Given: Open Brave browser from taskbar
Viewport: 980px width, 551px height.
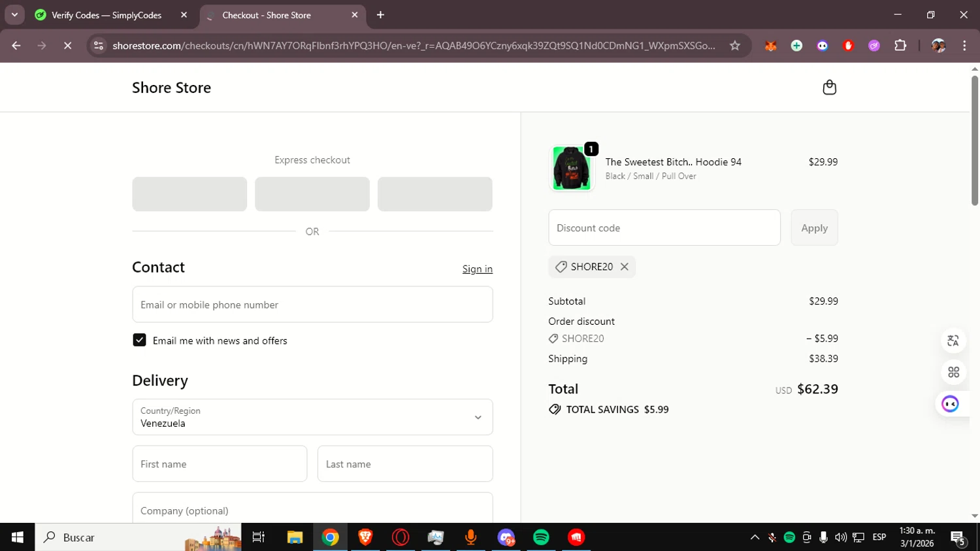Looking at the screenshot, I should point(365,537).
